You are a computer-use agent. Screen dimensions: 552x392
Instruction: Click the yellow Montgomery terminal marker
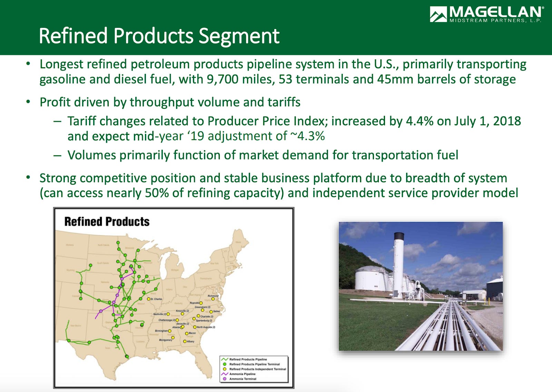click(173, 337)
